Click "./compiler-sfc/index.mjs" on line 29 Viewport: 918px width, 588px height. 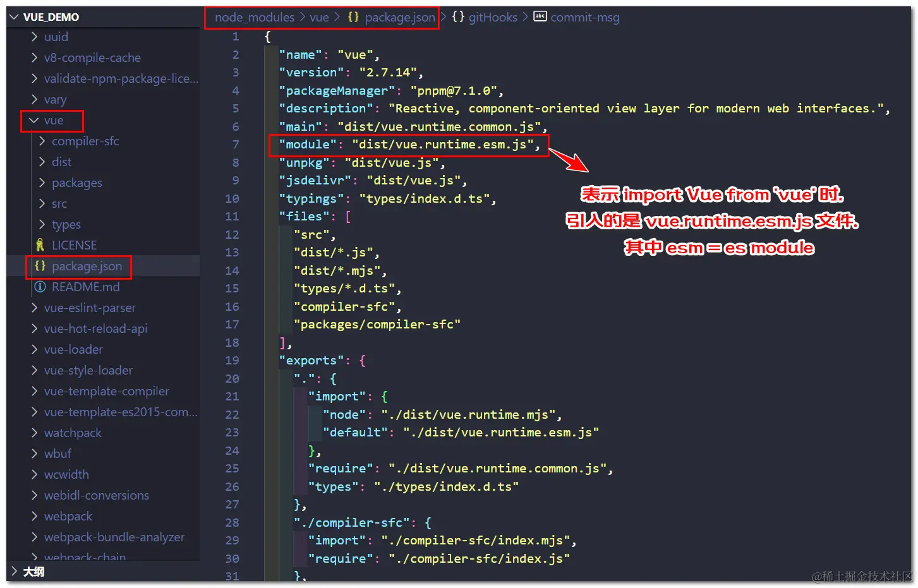click(x=475, y=541)
